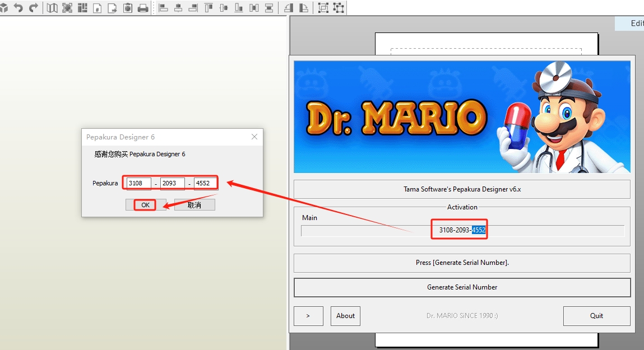Undo the last action

18,7
